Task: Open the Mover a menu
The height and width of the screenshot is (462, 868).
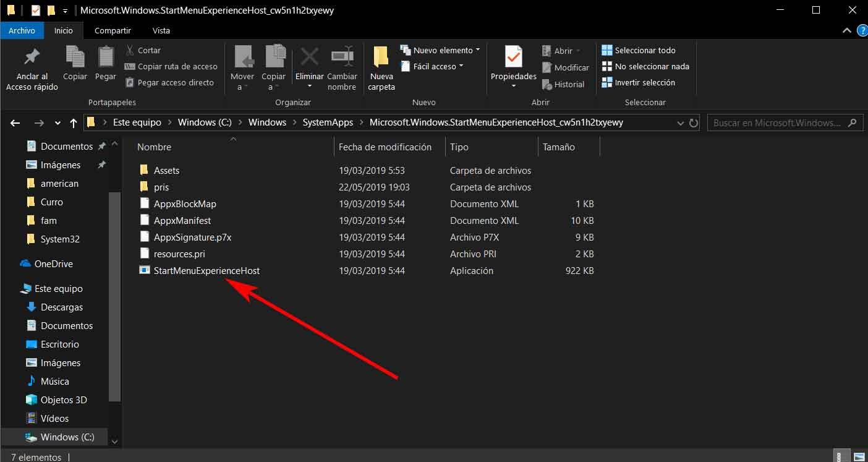Action: tap(242, 69)
